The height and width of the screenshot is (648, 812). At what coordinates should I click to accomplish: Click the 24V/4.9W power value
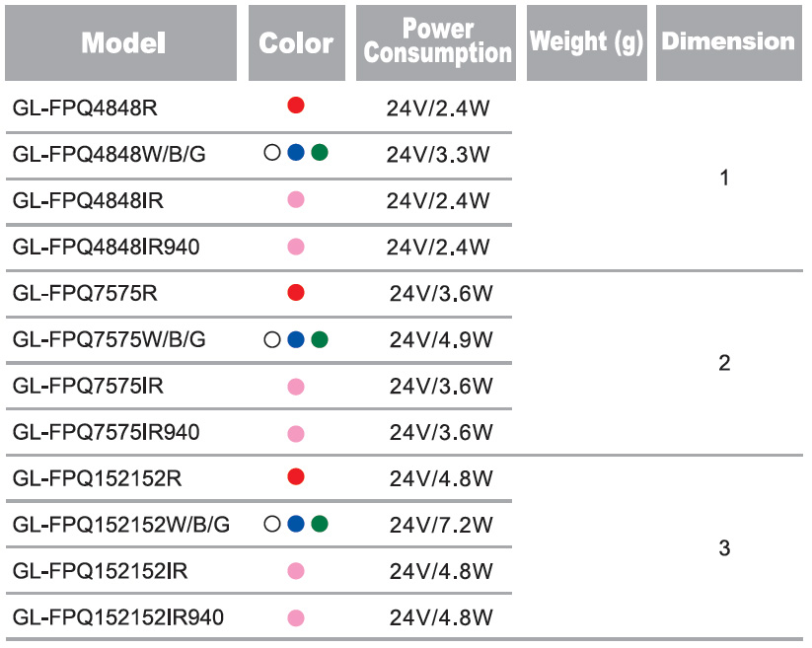coord(441,340)
